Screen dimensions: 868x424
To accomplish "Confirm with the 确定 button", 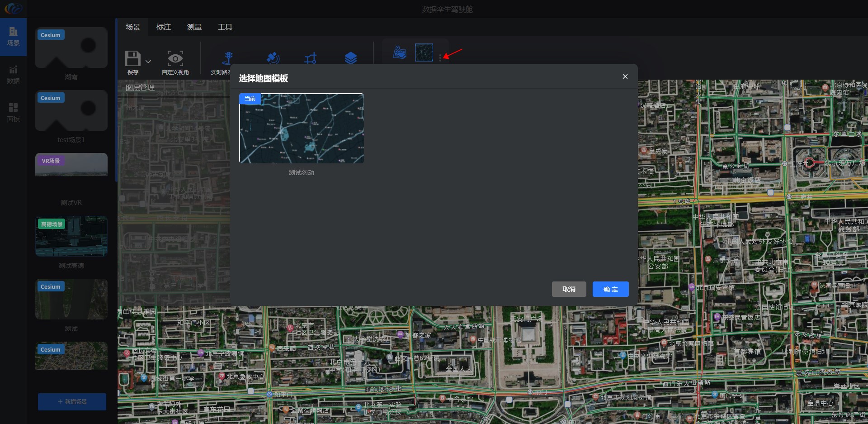I will click(x=610, y=289).
